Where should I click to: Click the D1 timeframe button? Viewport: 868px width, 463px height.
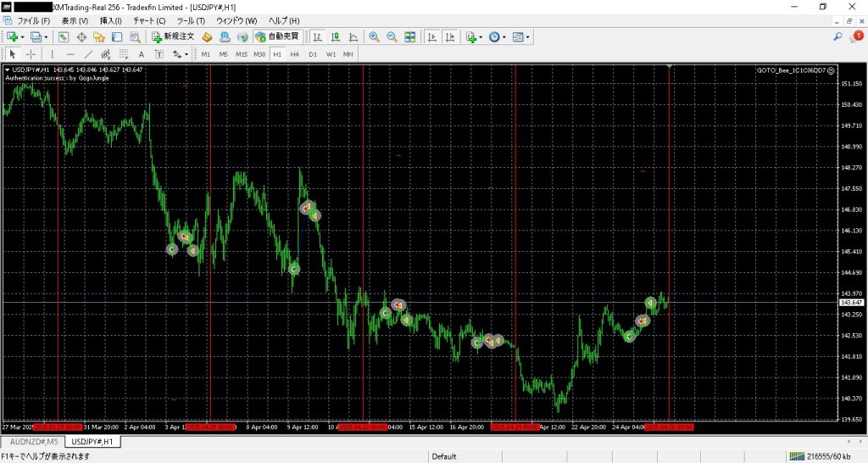(312, 54)
